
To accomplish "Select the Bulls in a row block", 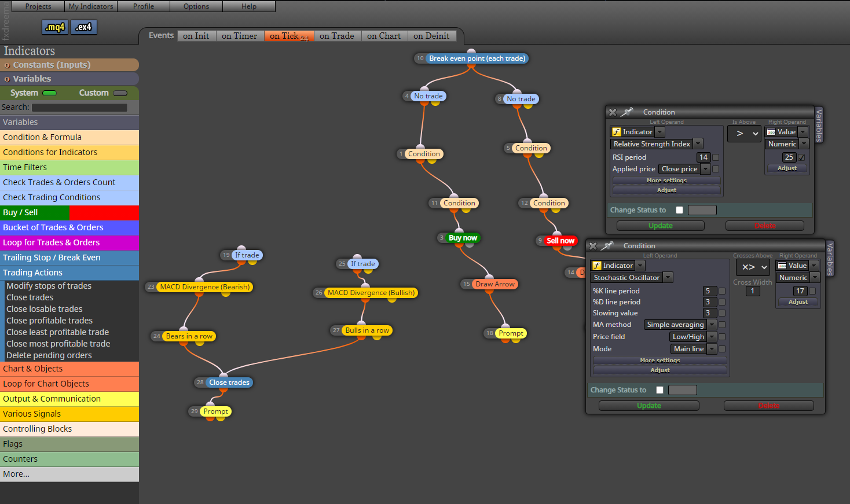I will [367, 330].
